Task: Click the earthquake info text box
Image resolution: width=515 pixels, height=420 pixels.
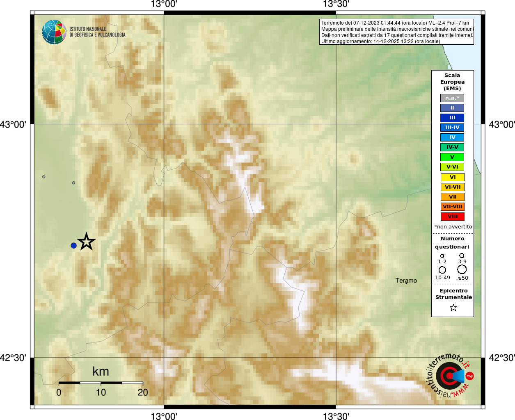Action: click(396, 32)
